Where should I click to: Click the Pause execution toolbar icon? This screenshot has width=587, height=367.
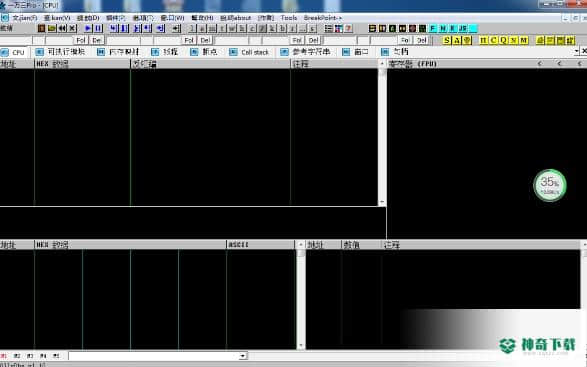click(98, 28)
